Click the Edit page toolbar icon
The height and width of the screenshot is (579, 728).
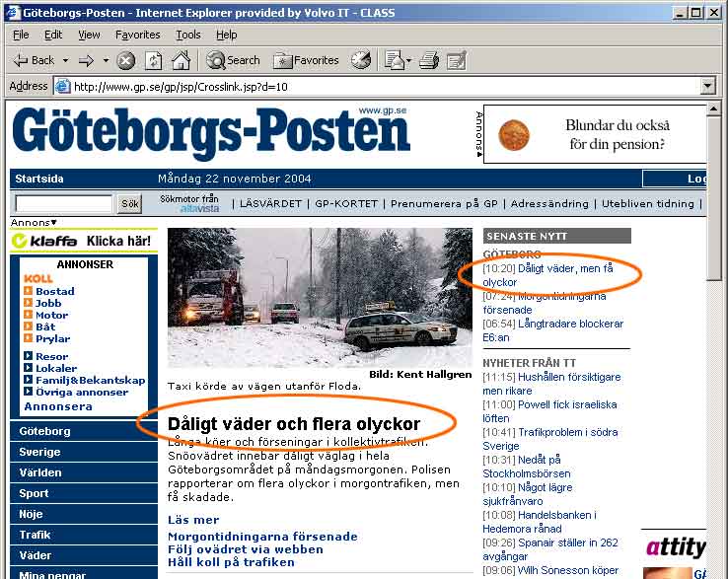click(457, 61)
